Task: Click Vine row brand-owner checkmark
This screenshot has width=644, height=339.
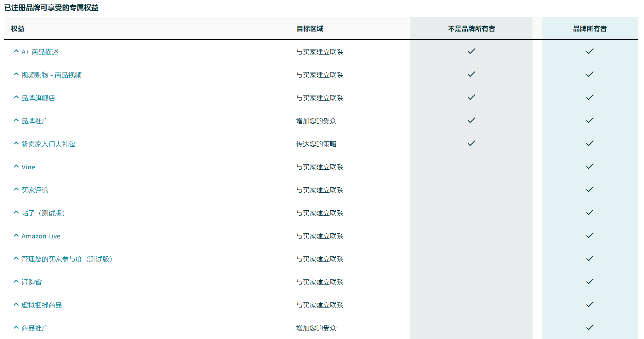Action: (590, 166)
